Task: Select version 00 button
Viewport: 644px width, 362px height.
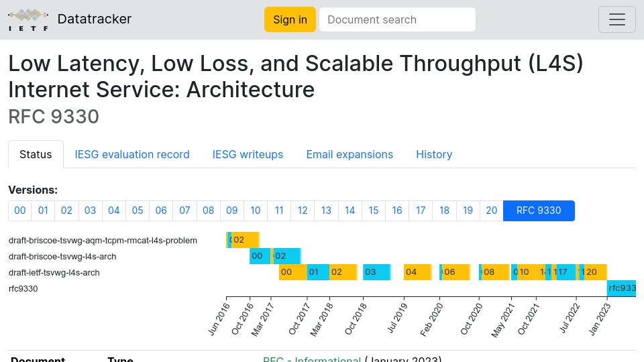Action: coord(19,210)
